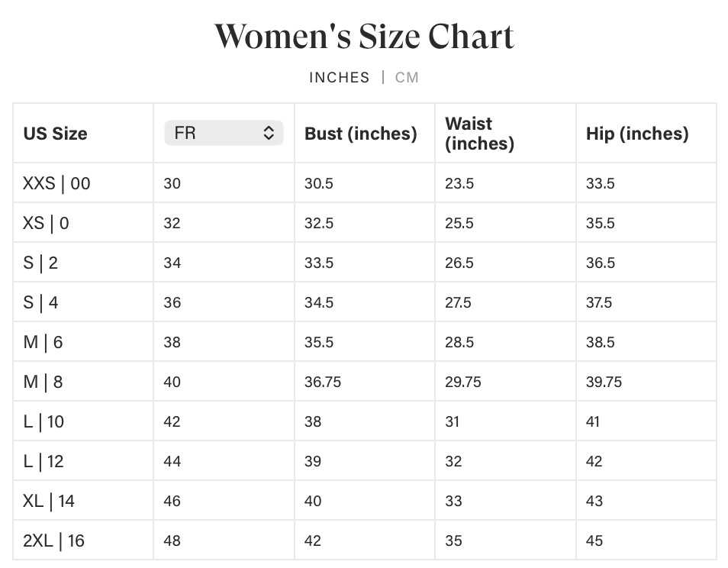
Task: Select the XXS | 00 size row
Action: [x=56, y=183]
